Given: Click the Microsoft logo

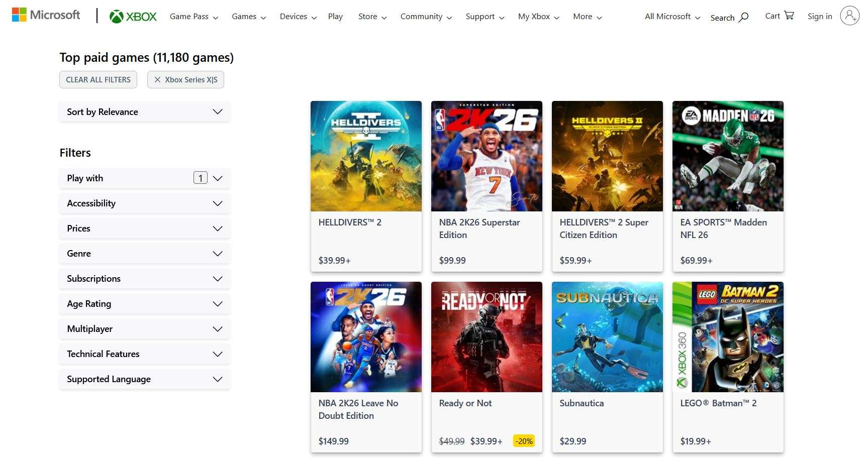Looking at the screenshot, I should click(46, 15).
